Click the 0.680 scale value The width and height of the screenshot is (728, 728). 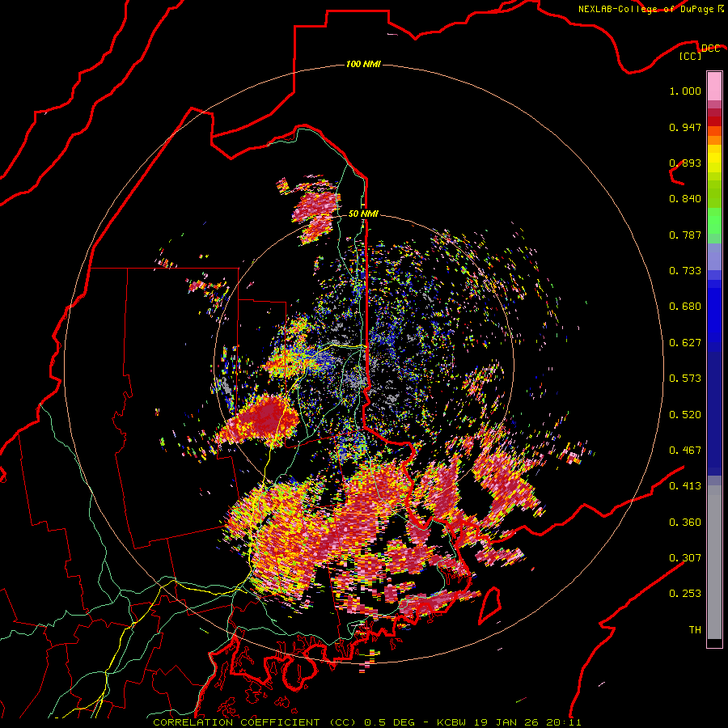click(x=685, y=307)
